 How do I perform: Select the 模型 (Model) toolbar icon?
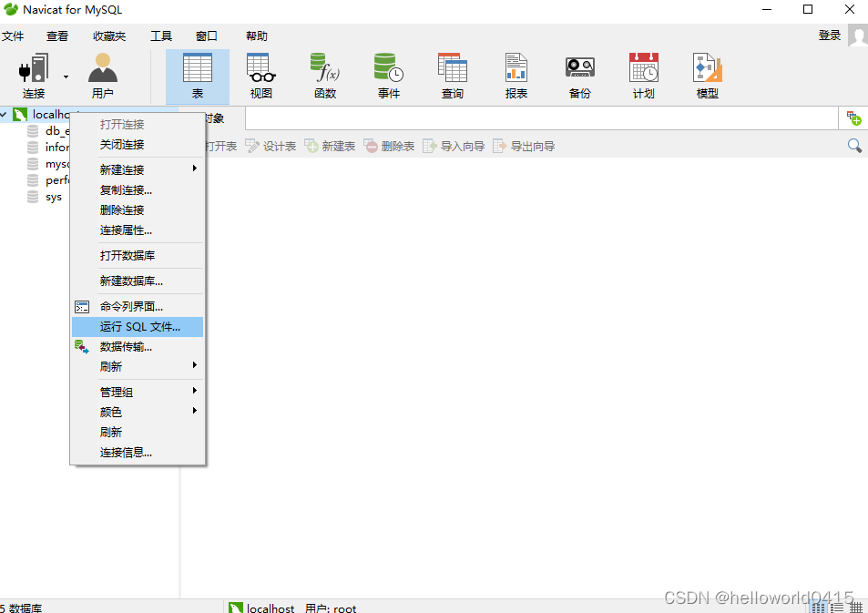(x=708, y=76)
